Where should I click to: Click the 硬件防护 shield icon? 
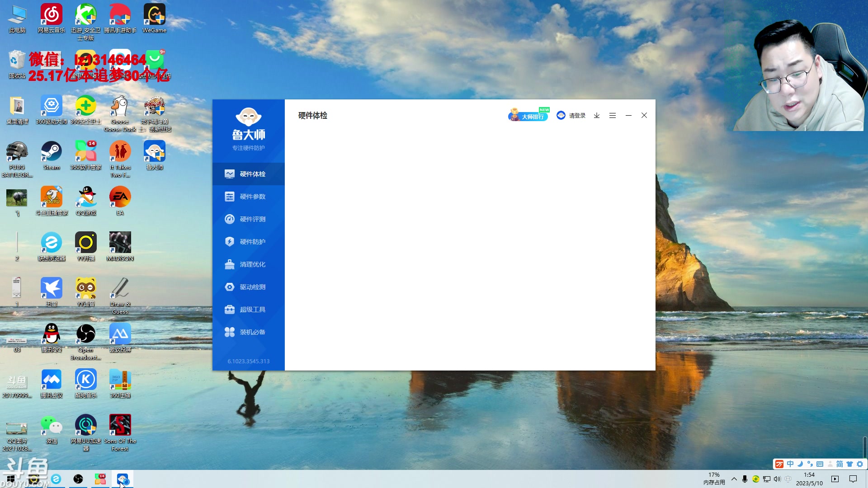230,242
